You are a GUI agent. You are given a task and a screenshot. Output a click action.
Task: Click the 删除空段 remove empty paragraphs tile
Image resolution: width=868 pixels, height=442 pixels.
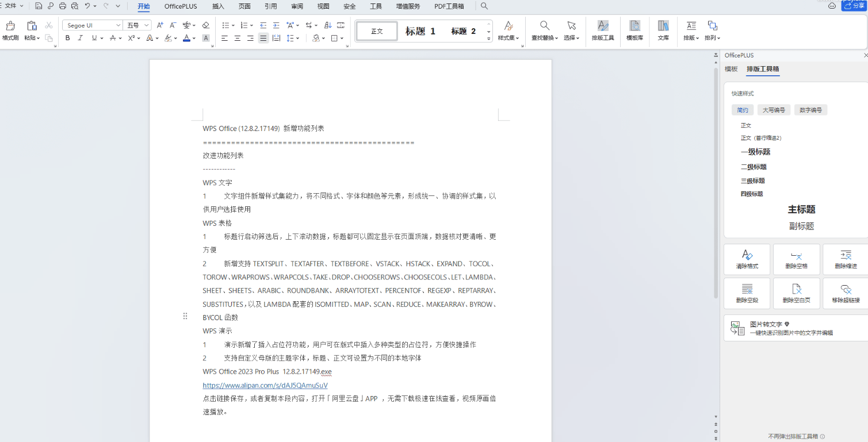tap(747, 293)
